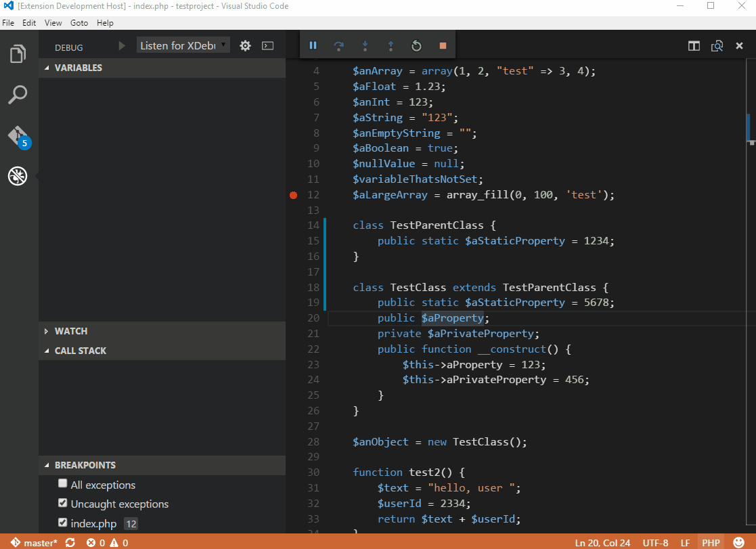
Task: Enable the All exceptions breakpoint checkbox
Action: coord(63,483)
